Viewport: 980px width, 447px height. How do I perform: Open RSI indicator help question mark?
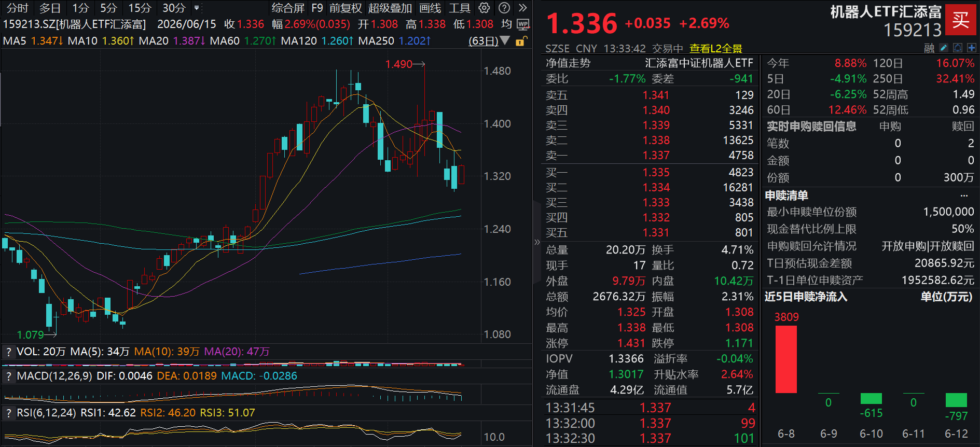pyautogui.click(x=8, y=413)
